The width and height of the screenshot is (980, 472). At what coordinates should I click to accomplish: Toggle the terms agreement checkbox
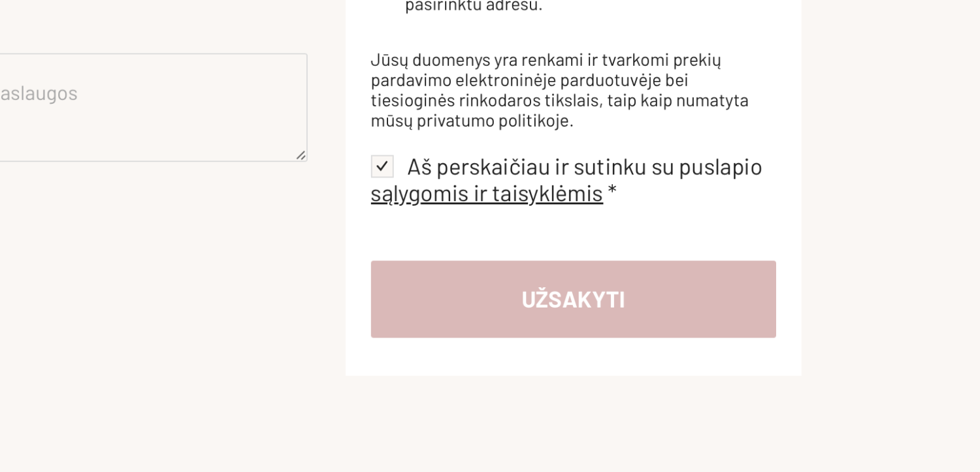pos(382,166)
